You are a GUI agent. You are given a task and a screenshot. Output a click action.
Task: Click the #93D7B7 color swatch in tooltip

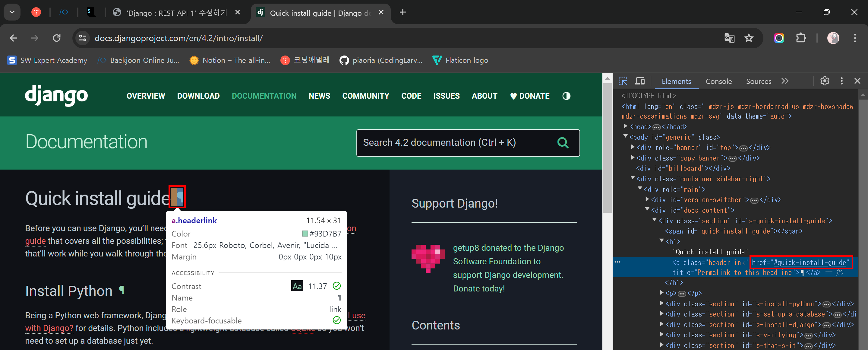(x=305, y=234)
